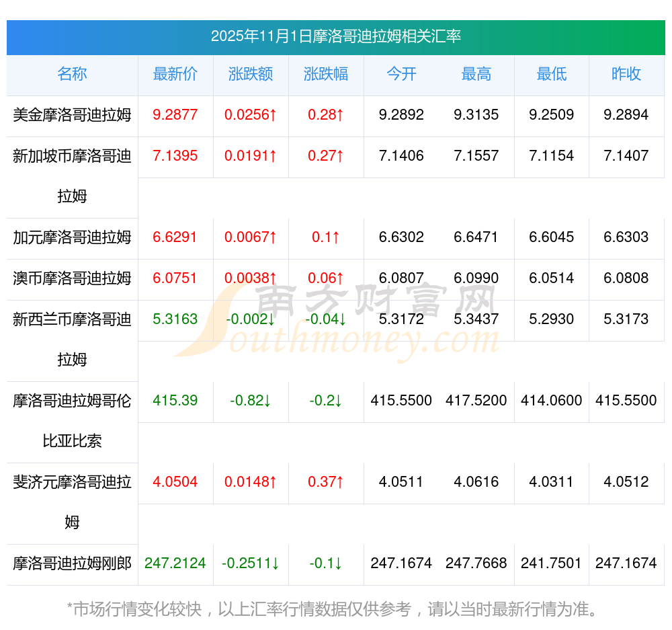Click the latest price 9.2877
This screenshot has height=630, width=672.
click(x=175, y=115)
